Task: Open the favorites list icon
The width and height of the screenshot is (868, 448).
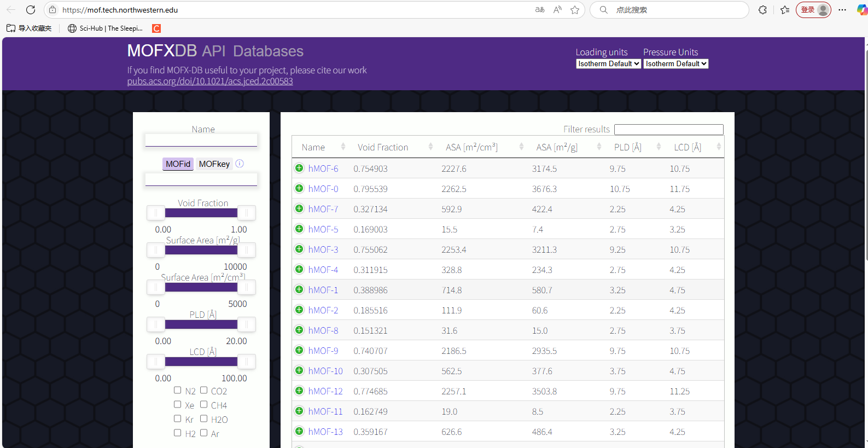Action: [785, 10]
